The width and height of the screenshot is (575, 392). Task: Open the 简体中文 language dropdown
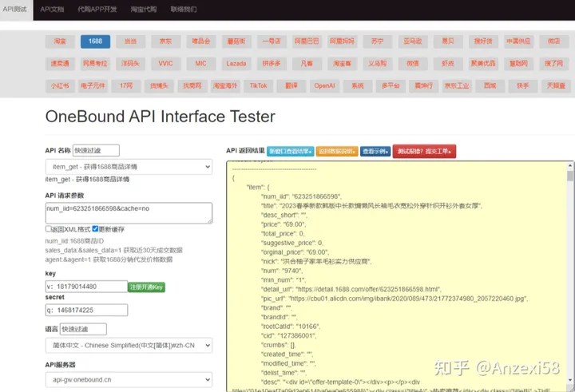129,346
